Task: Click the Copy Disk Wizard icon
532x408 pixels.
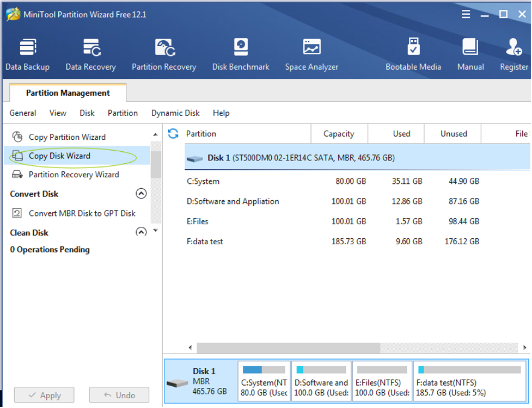Action: point(17,156)
